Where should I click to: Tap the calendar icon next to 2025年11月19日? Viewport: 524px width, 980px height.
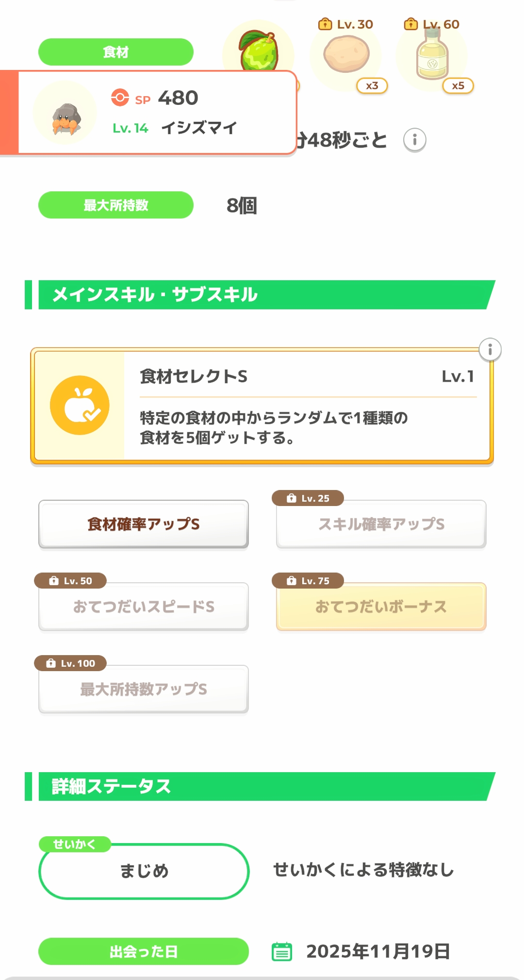[282, 951]
